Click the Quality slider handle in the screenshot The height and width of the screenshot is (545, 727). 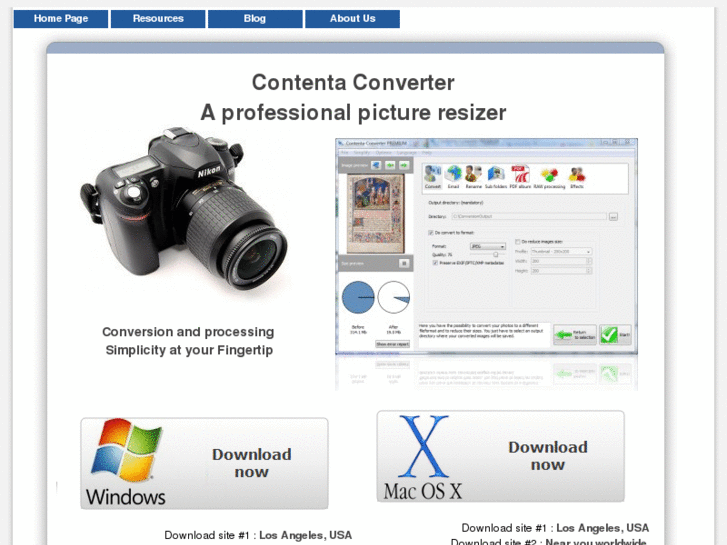[x=496, y=255]
